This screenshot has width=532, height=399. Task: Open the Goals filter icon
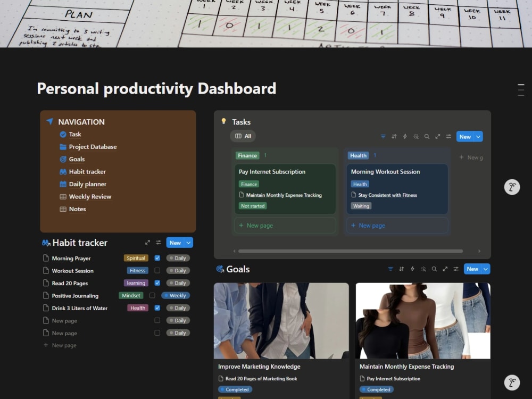click(390, 269)
